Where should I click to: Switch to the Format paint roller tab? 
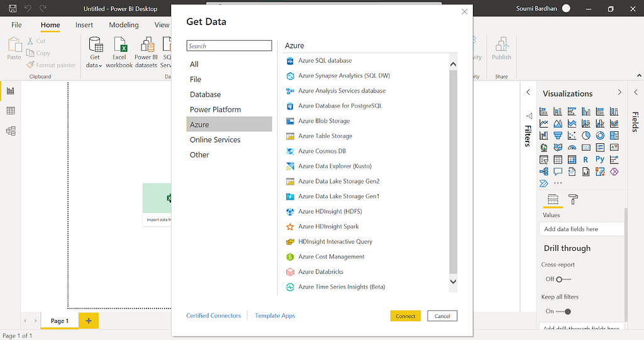click(573, 200)
